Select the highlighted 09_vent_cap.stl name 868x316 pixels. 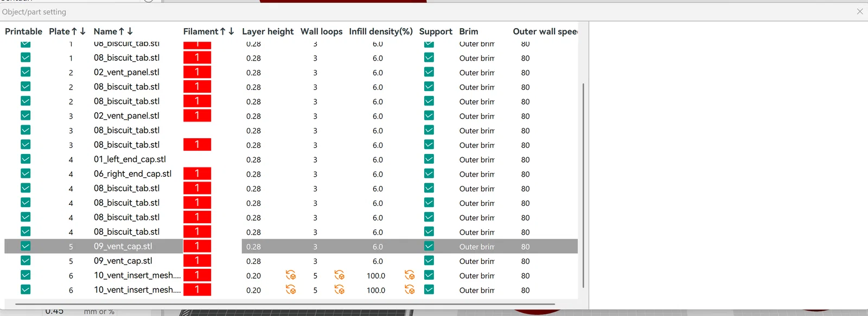pos(123,246)
